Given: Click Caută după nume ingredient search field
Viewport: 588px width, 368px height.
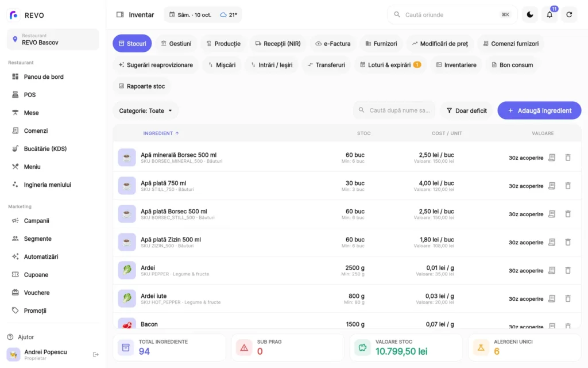Looking at the screenshot, I should [394, 110].
